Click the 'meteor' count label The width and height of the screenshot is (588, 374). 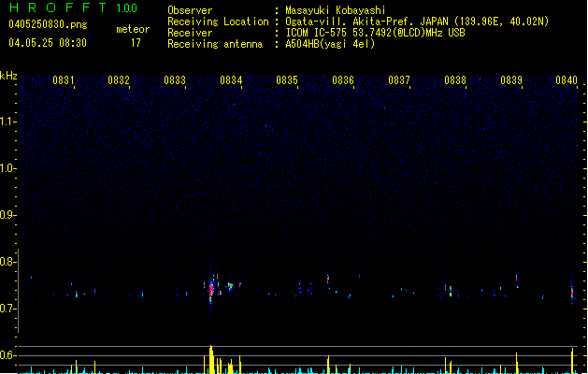pyautogui.click(x=133, y=29)
